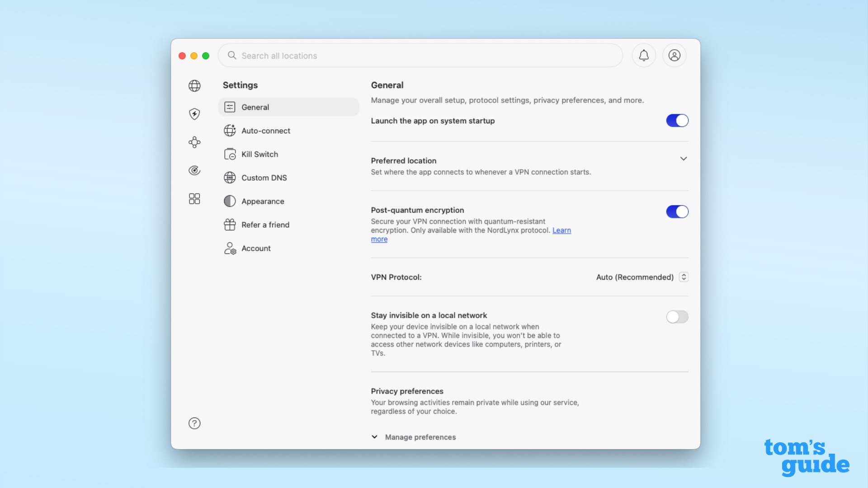
Task: Open the account profile icon at top right
Action: 674,55
